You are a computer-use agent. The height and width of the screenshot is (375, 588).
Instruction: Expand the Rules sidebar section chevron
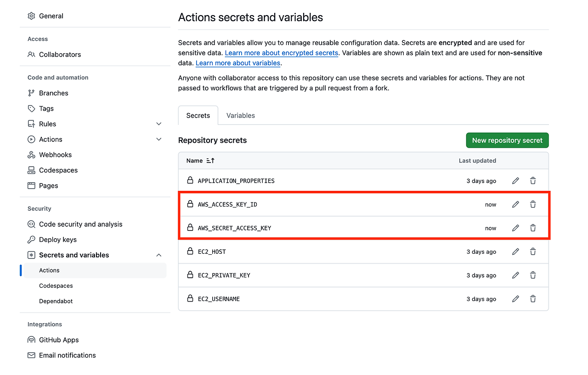coord(159,124)
